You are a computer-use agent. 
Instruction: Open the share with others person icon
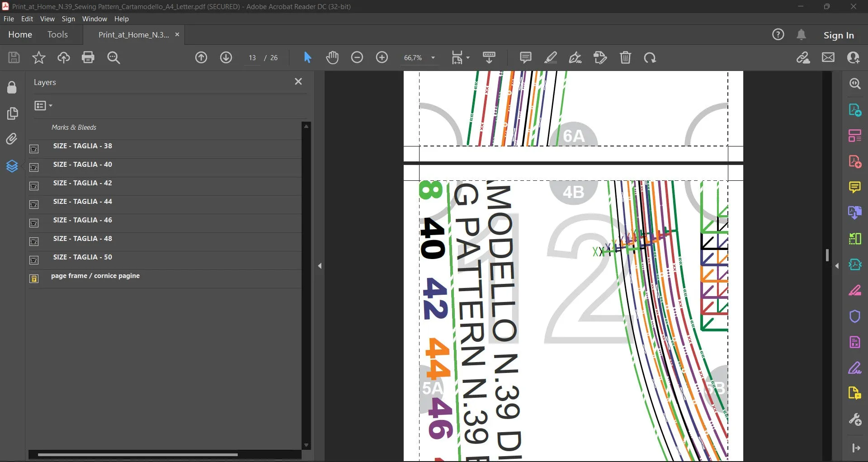coord(853,57)
